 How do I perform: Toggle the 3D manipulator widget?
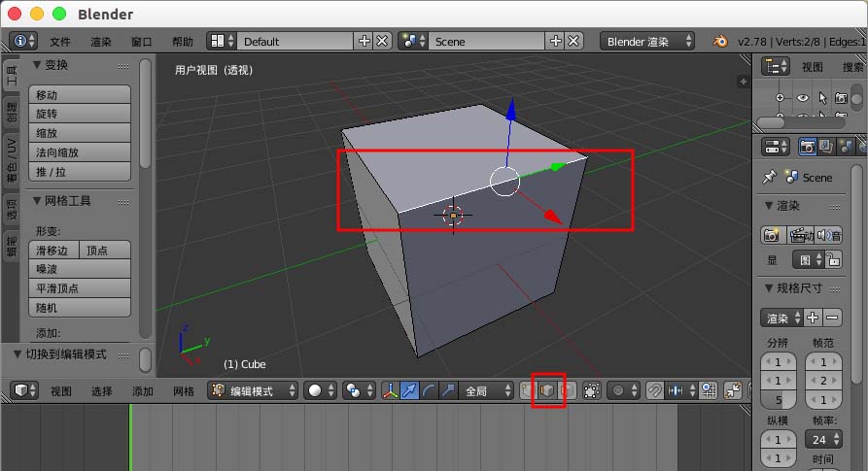click(391, 390)
